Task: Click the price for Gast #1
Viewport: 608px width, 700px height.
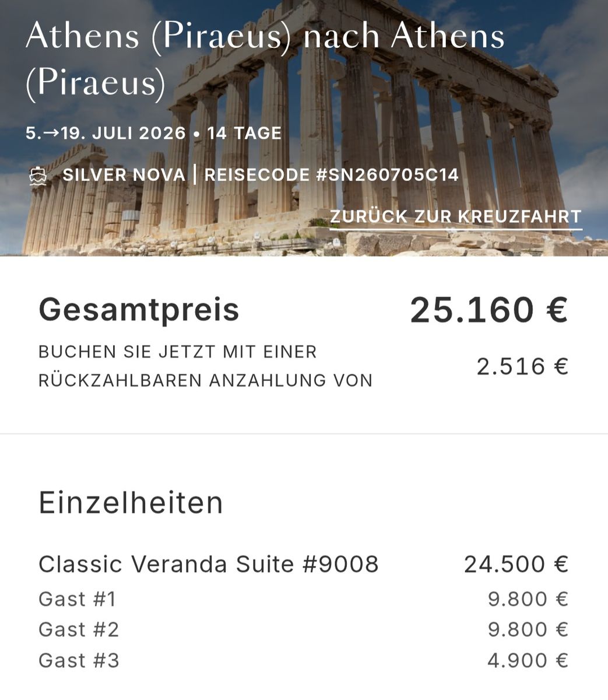Action: pyautogui.click(x=528, y=599)
